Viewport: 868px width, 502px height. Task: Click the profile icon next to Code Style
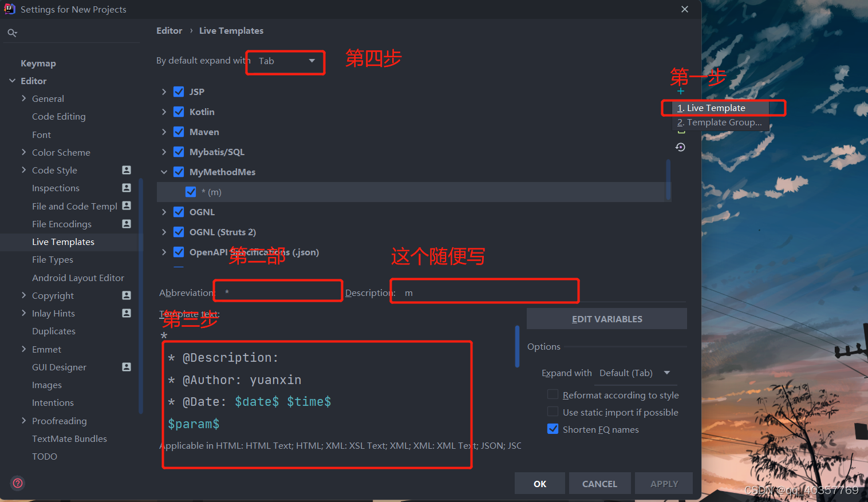(x=127, y=170)
